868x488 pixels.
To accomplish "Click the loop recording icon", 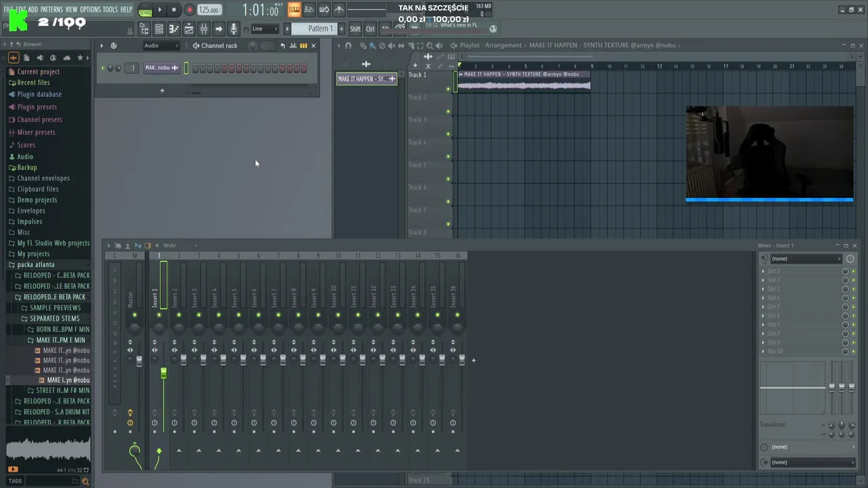I will coord(324,9).
